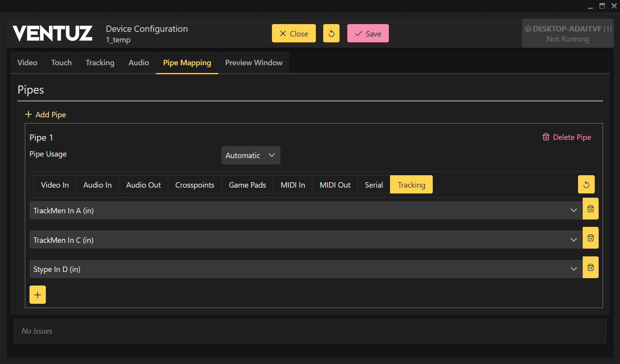
Task: Click the DESKTOP-ADAITVF machine status
Action: point(568,34)
